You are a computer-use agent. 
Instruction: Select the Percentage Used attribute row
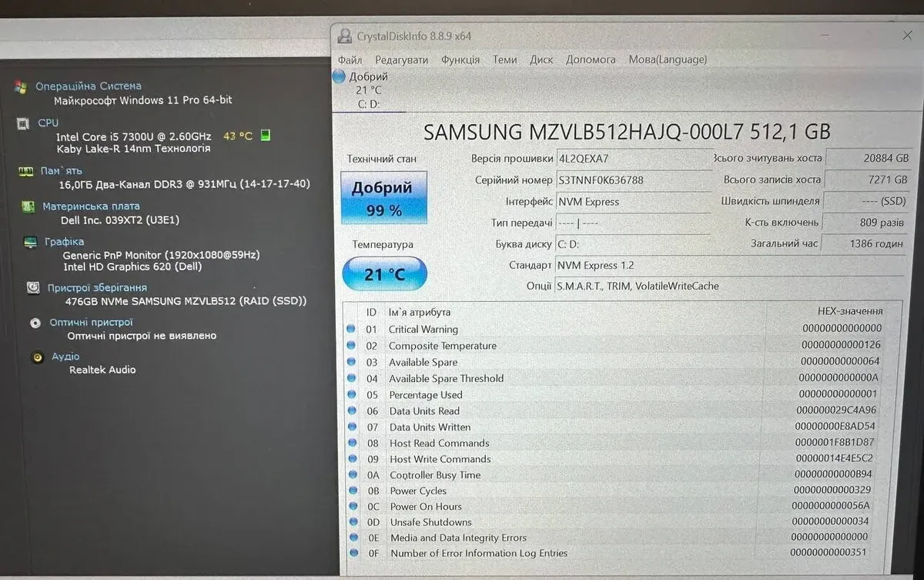[425, 394]
